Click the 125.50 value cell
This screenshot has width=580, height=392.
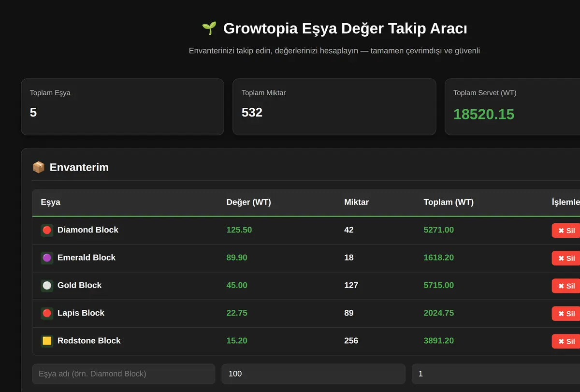pos(239,230)
